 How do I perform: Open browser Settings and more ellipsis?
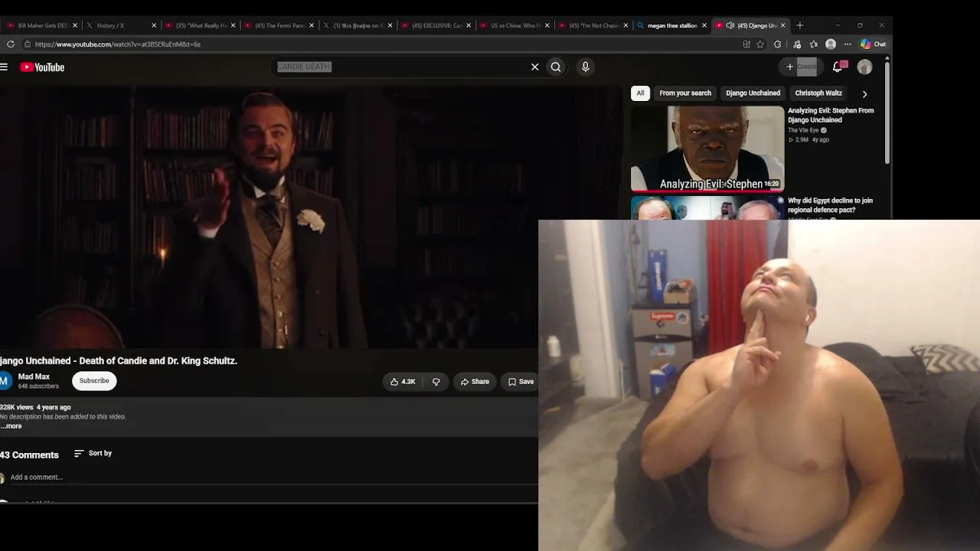pyautogui.click(x=848, y=44)
